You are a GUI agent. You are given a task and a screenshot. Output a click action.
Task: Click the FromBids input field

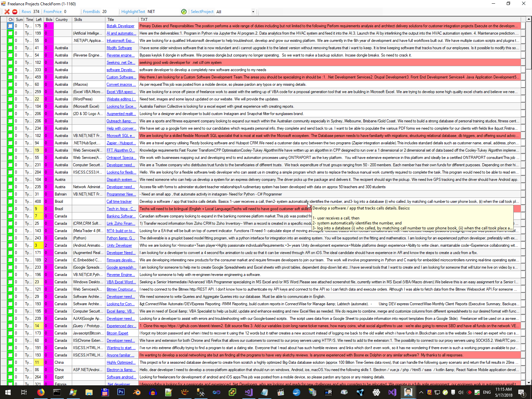[x=110, y=12]
